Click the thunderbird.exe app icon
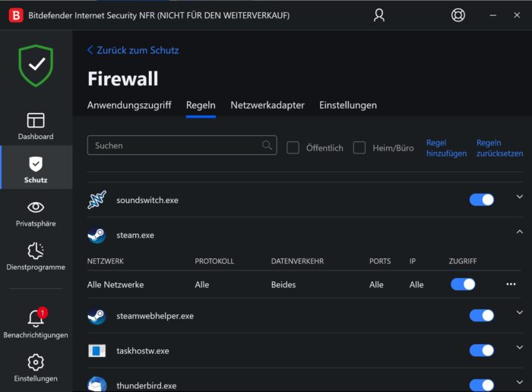The height and width of the screenshot is (392, 532). pyautogui.click(x=97, y=384)
